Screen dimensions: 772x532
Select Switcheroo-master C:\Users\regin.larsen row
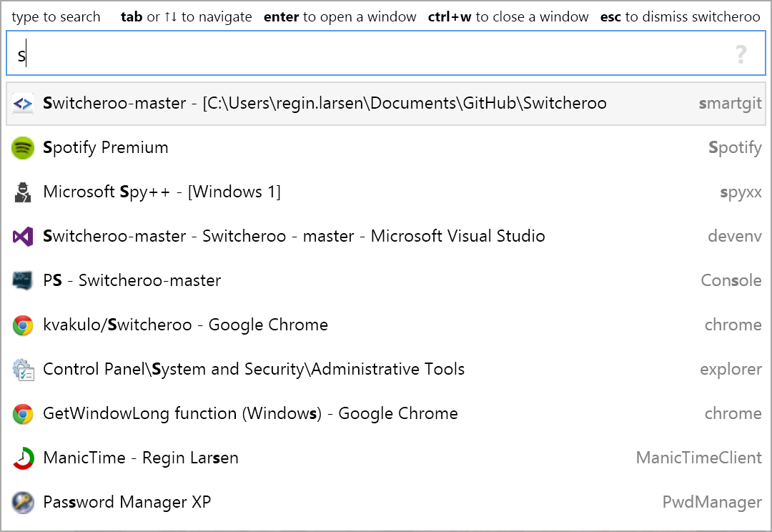tap(386, 104)
